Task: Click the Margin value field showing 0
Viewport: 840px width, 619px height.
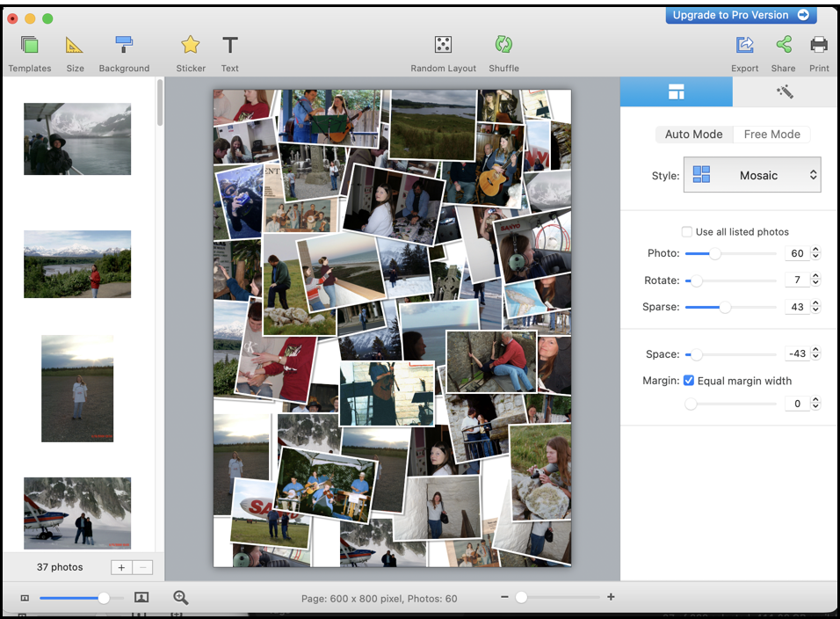Action: click(797, 404)
